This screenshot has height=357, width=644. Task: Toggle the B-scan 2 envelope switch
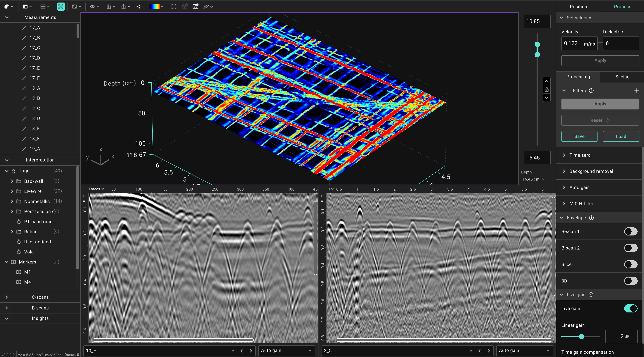(631, 248)
